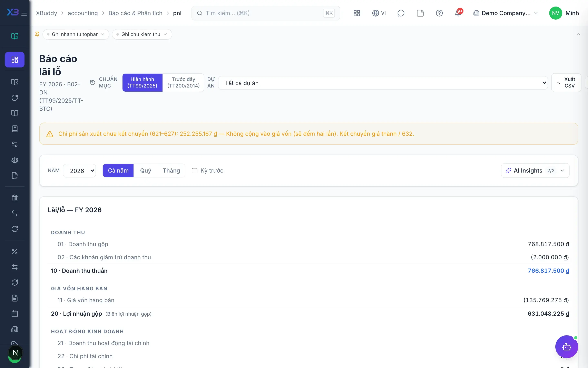The image size is (588, 368).
Task: Open the help question mark icon
Action: [x=439, y=13]
